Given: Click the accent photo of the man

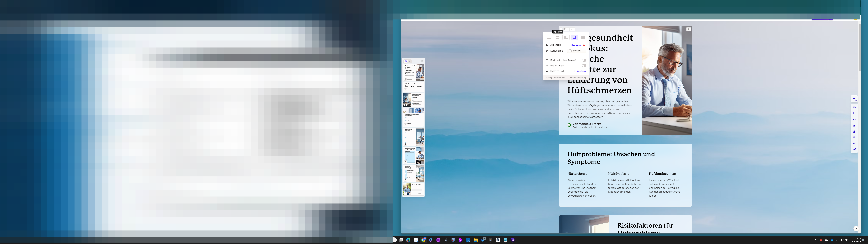Looking at the screenshot, I should tap(667, 80).
